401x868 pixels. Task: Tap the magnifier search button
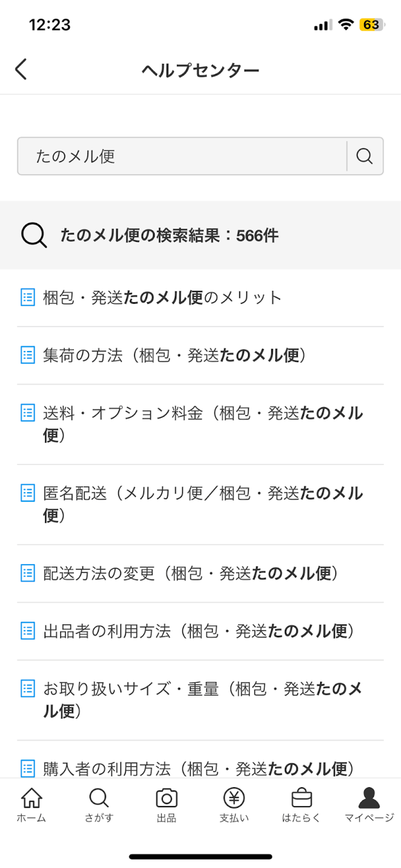pyautogui.click(x=365, y=156)
